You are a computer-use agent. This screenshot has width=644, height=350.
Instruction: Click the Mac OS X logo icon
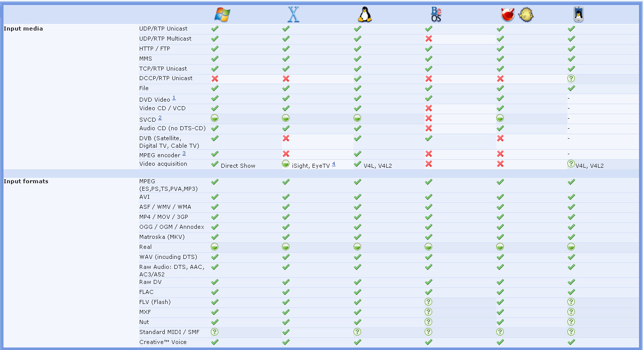tap(293, 15)
